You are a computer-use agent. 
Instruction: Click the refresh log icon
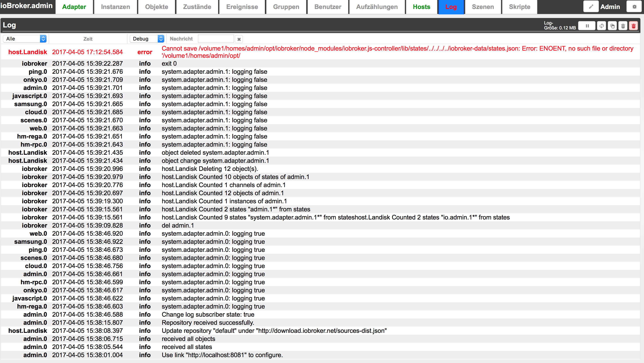[x=601, y=26]
